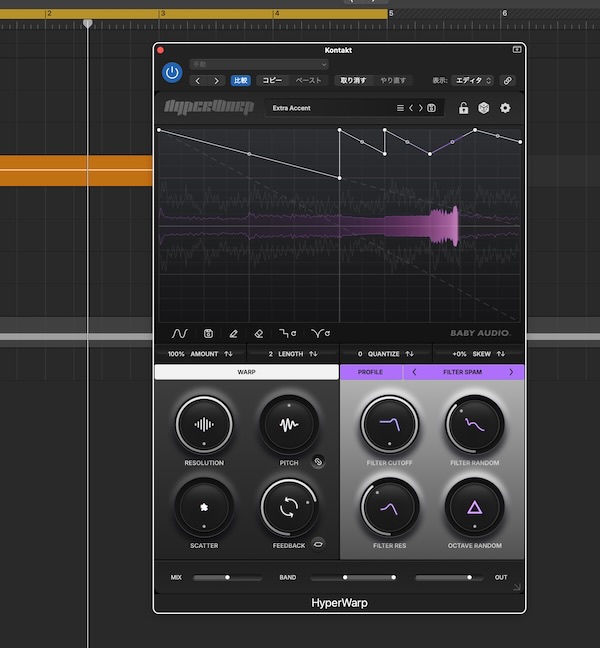Viewport: 600px width, 648px height.
Task: Click the Extra Accent preset name
Action: [291, 108]
